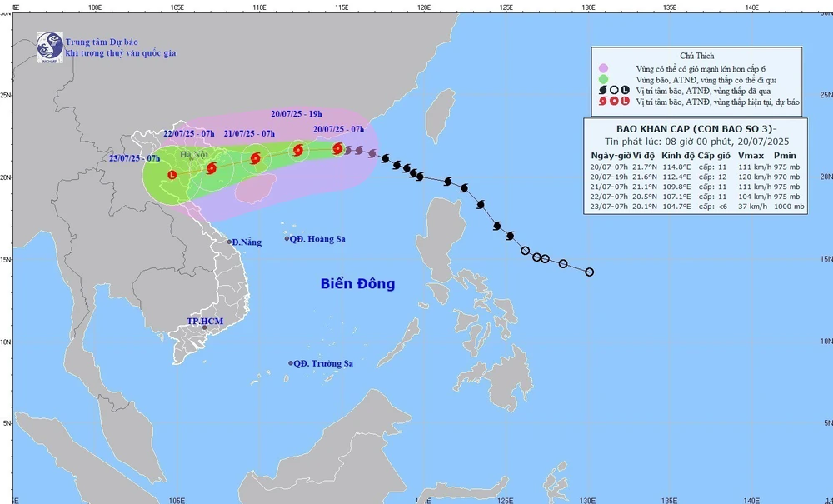Click 'Vị trí tâm bão, ATNĐ, vùng thấp đã qua' text
Image resolution: width=833 pixels, height=504 pixels.
(703, 92)
